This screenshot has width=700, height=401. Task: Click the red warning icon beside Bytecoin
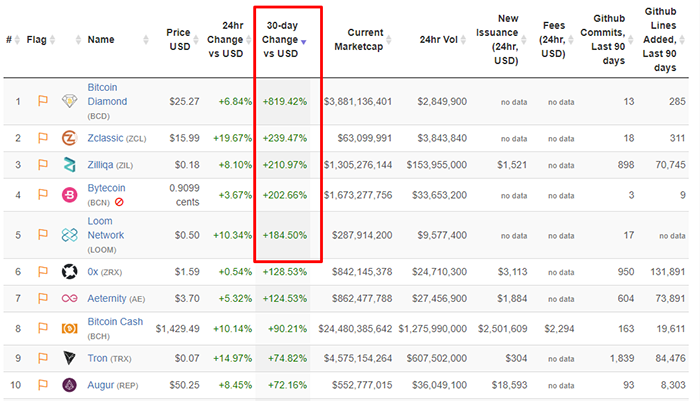pos(119,202)
